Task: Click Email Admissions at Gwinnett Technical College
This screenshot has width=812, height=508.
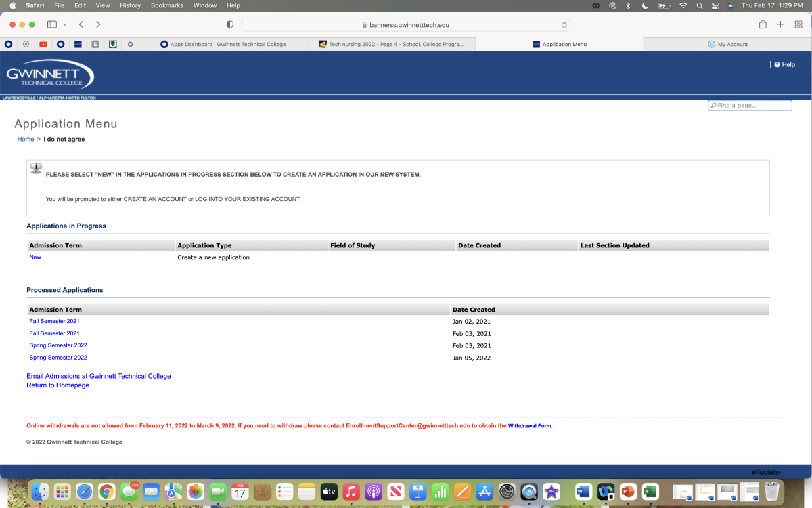Action: 99,376
